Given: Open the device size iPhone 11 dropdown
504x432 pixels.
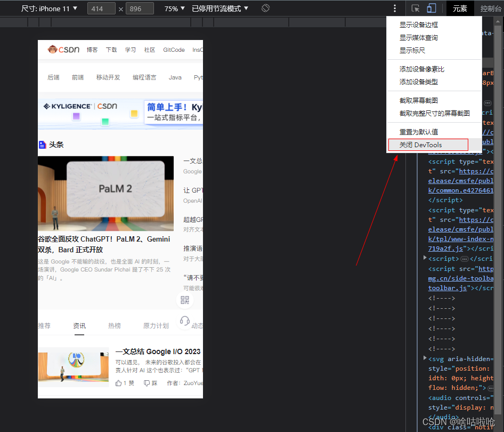Looking at the screenshot, I should [49, 9].
